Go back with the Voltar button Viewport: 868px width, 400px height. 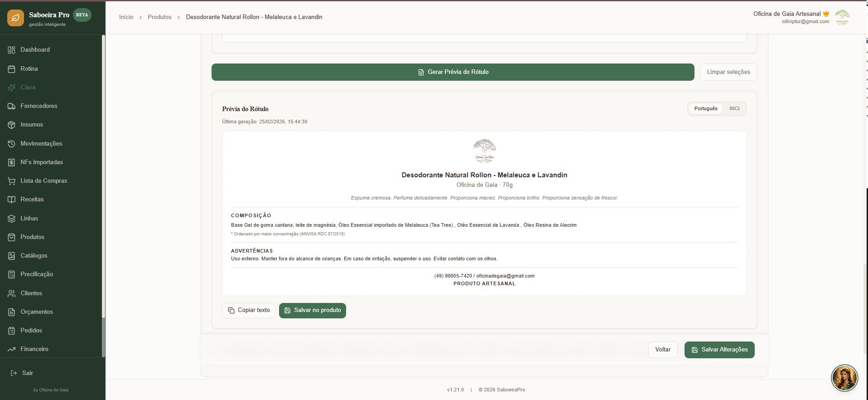click(x=663, y=350)
